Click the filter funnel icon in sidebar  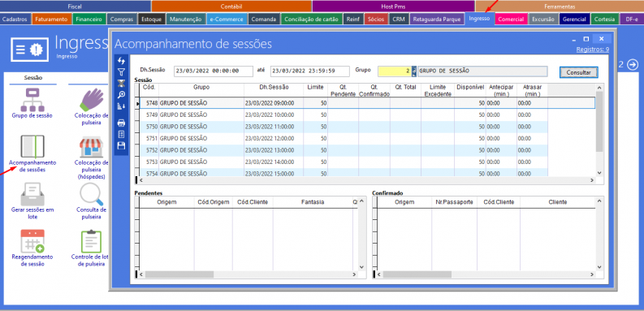click(121, 72)
